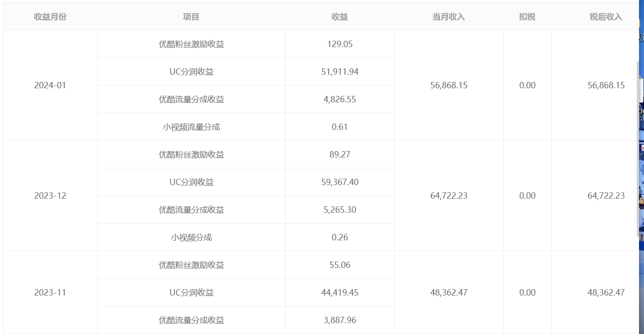Image resolution: width=644 pixels, height=334 pixels.
Task: Click 56,868.15 in the 当月收入 column
Action: pos(448,85)
